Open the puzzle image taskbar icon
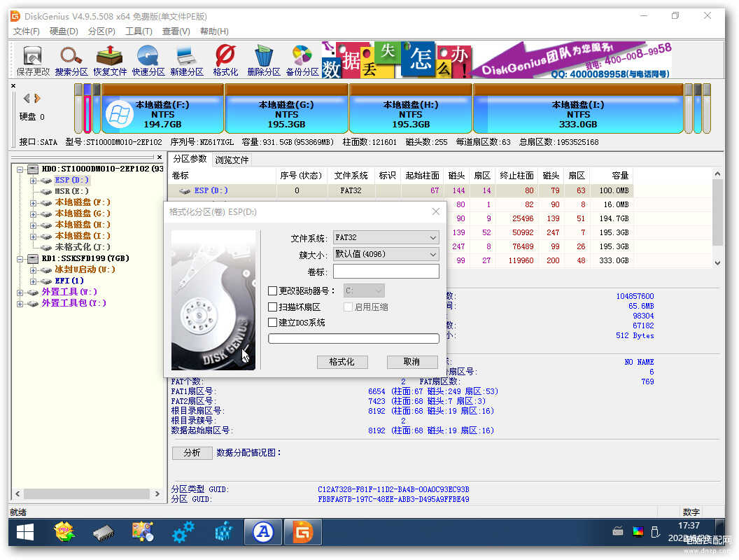Screen dimensions: 739x560 tap(143, 533)
